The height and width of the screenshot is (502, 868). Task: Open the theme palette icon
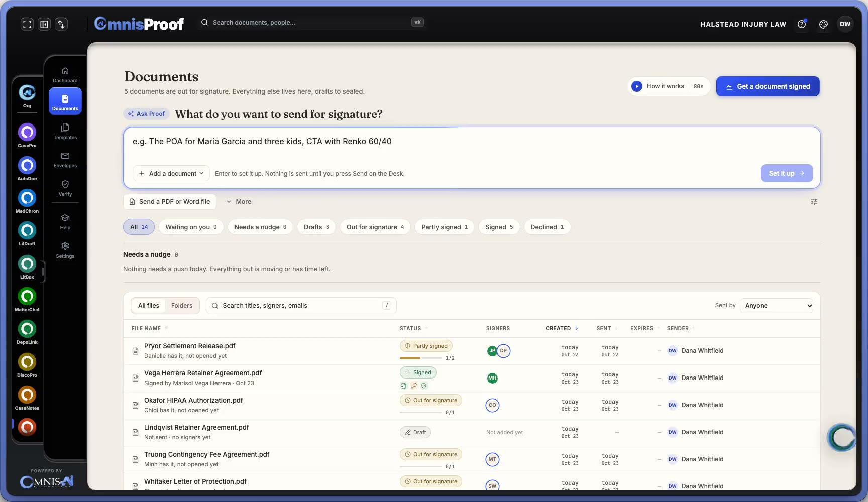pyautogui.click(x=823, y=24)
